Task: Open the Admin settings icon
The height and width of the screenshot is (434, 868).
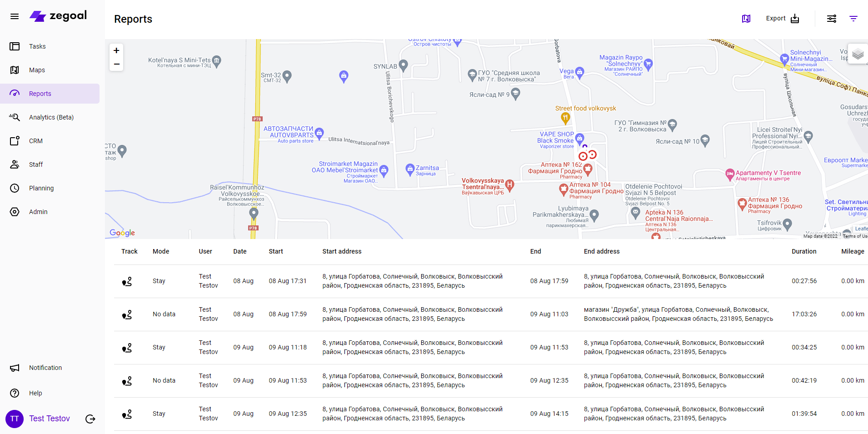Action: (x=15, y=212)
